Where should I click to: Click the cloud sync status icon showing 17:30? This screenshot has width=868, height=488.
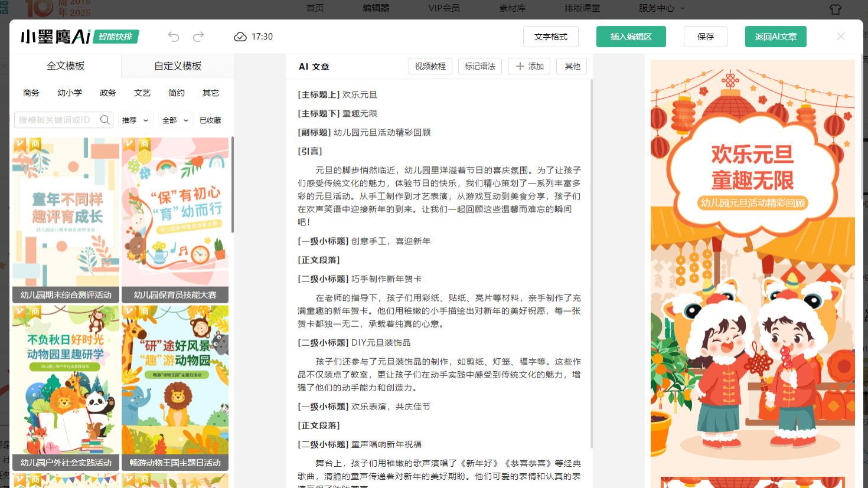click(240, 37)
